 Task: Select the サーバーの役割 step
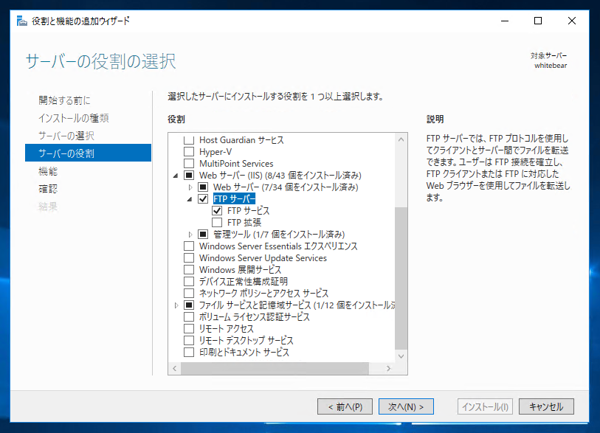[x=88, y=153]
